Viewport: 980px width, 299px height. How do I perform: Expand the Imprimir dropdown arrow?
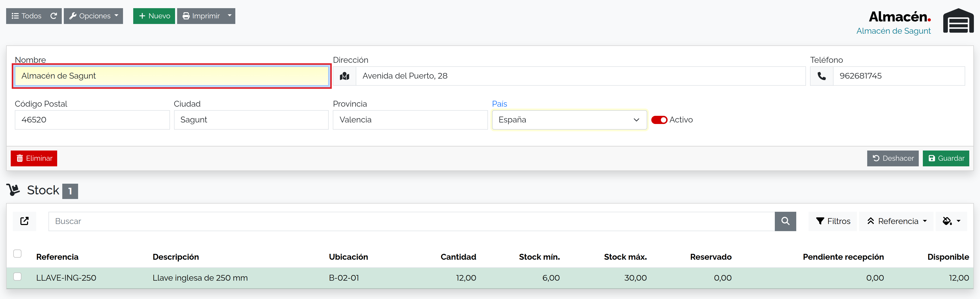tap(229, 16)
